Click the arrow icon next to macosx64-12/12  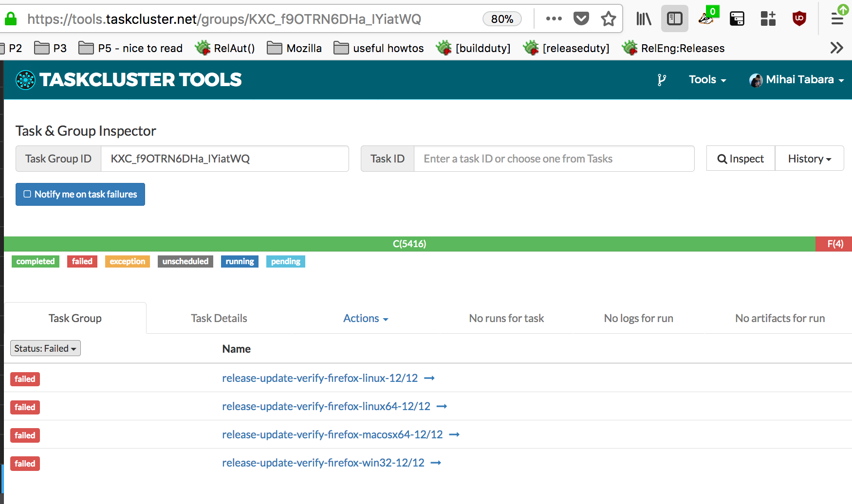coord(454,434)
